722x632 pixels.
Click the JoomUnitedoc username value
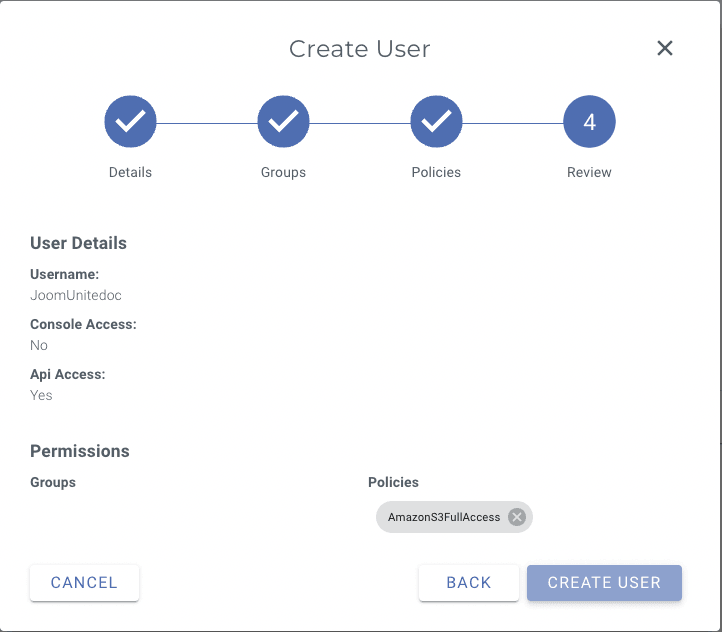[x=76, y=295]
